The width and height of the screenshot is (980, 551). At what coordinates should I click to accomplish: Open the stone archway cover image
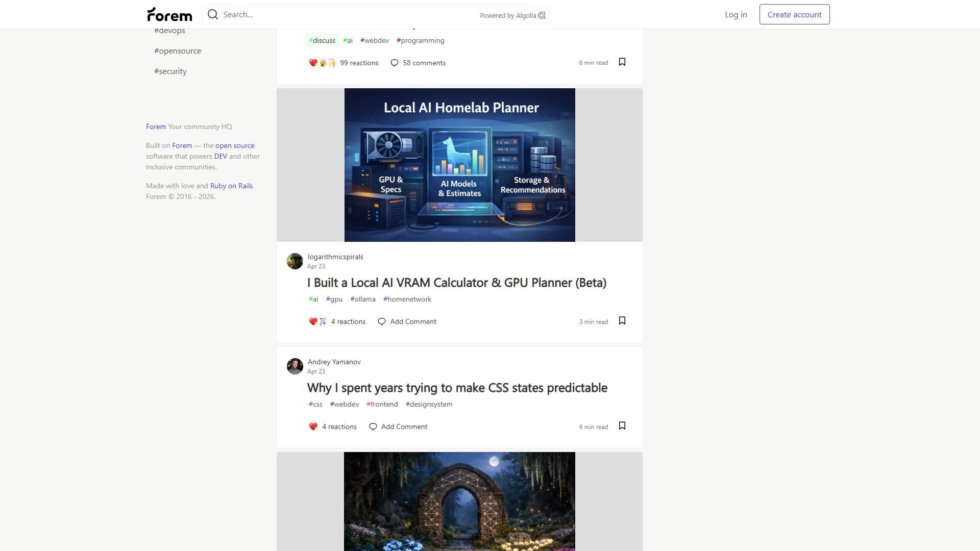click(459, 502)
